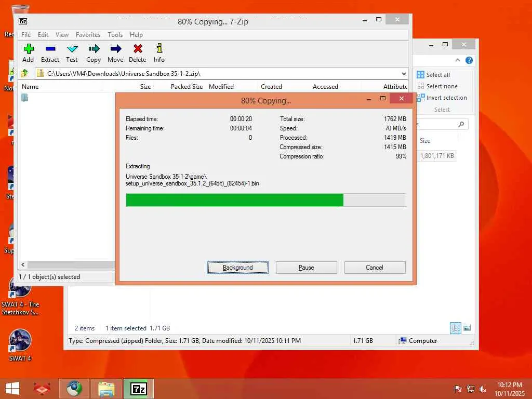Send copying to Background
This screenshot has height=399, width=532.
point(238,268)
